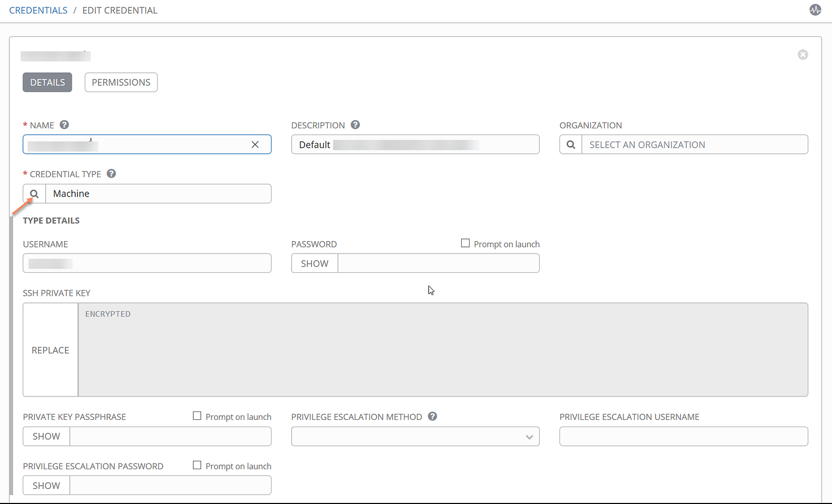Screen dimensions: 832x504
Task: Enable Prompt on launch for Password
Action: click(465, 243)
